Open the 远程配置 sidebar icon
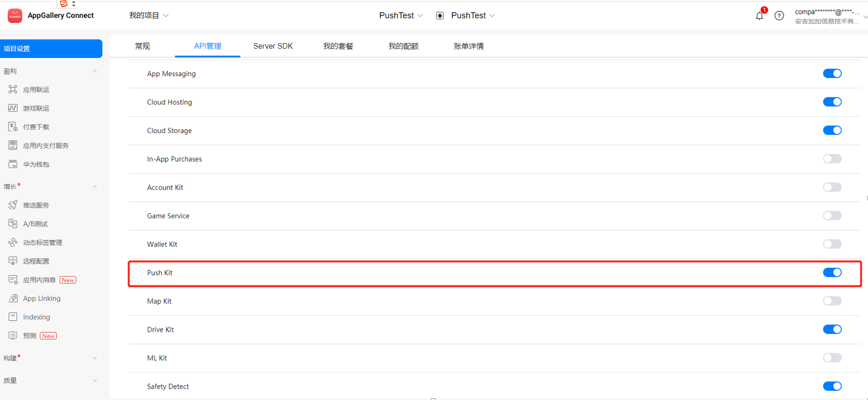This screenshot has height=400, width=868. [13, 261]
